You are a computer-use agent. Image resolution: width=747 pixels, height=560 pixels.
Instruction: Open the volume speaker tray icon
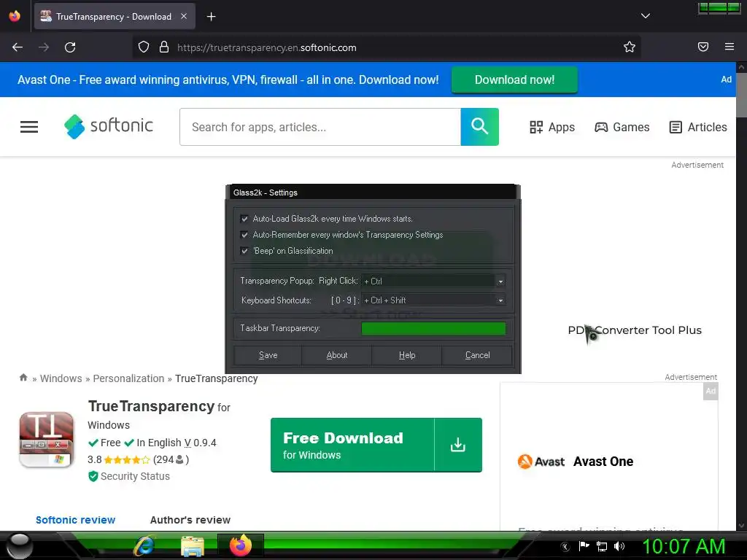tap(619, 546)
